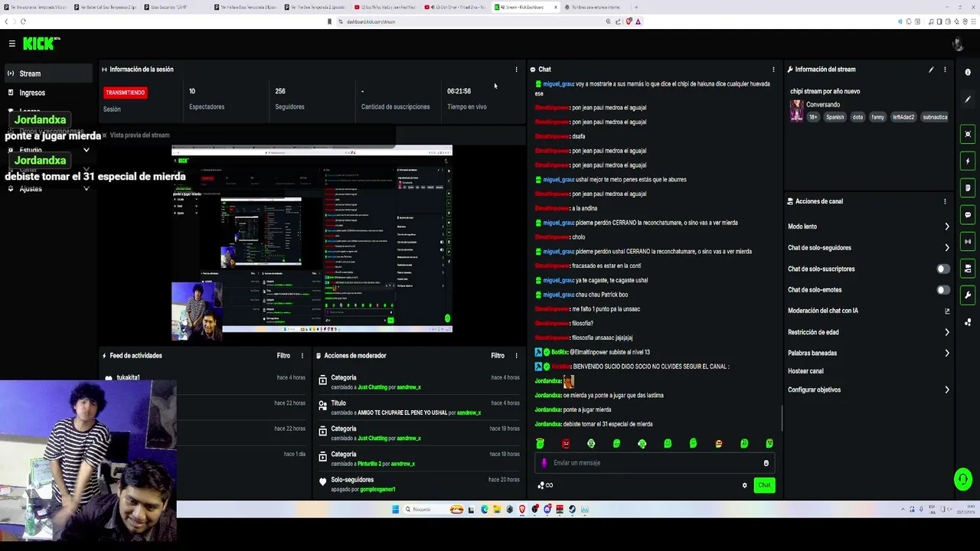
Task: Click the Conversando category thumbnail
Action: (x=796, y=111)
